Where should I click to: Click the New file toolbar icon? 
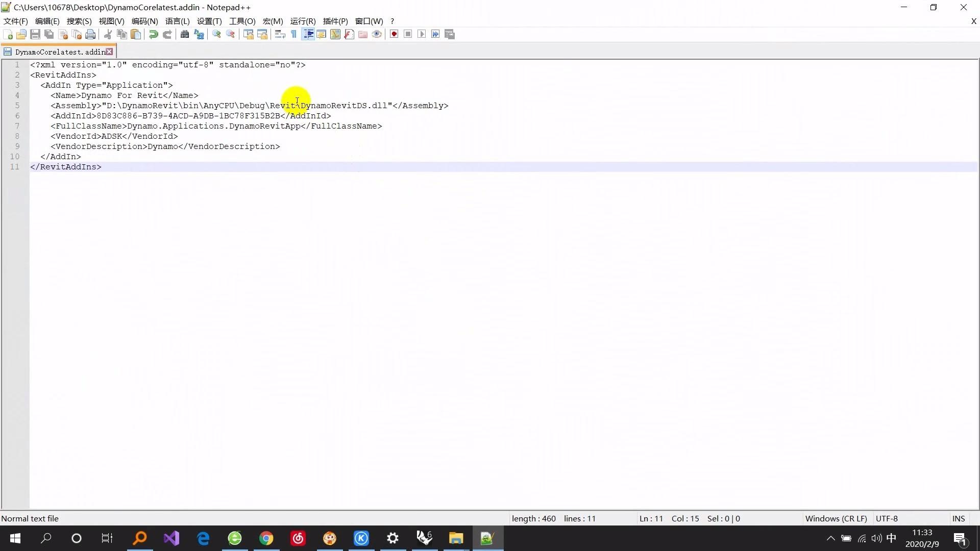point(8,34)
